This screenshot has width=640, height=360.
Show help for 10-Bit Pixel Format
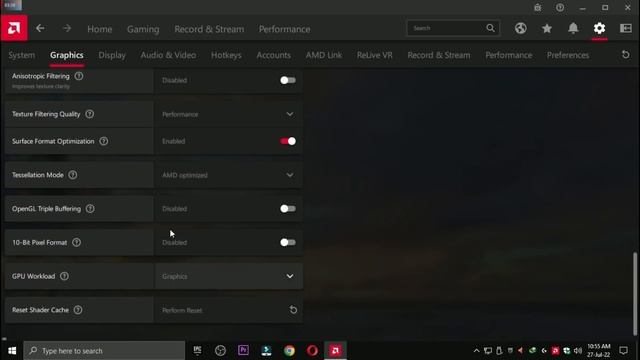coord(76,242)
